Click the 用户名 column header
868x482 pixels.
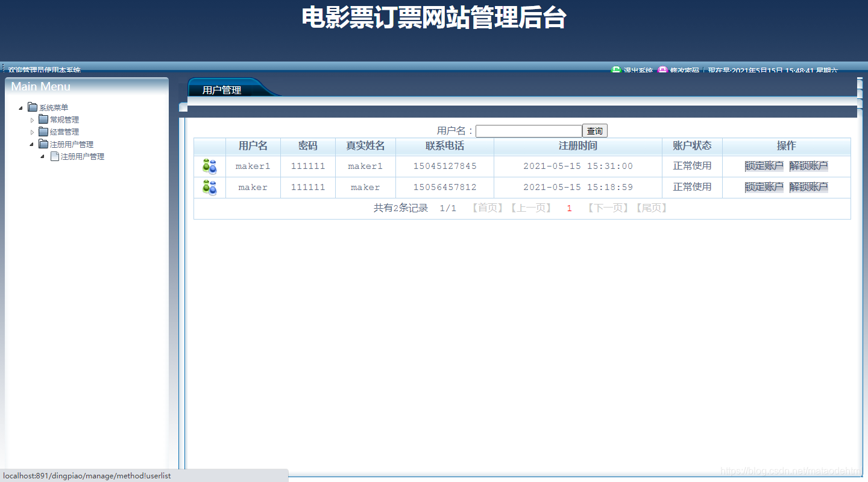[x=253, y=146]
